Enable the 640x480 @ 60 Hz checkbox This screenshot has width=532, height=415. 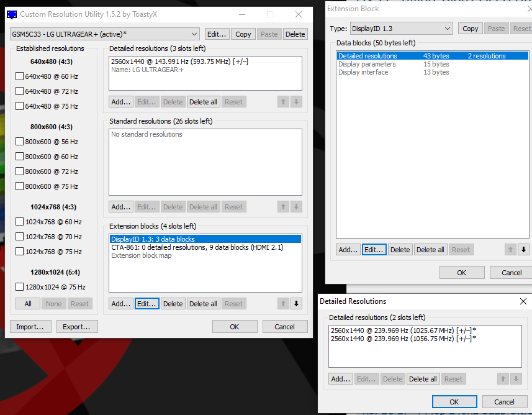click(19, 76)
